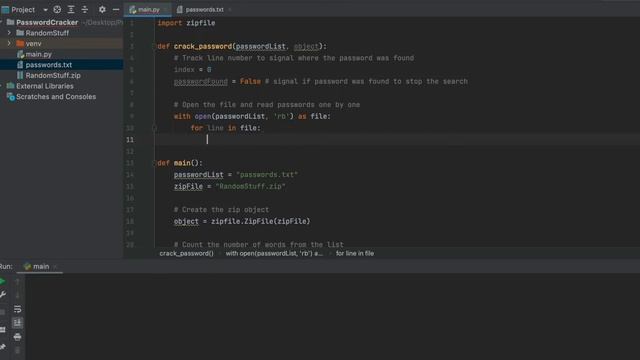Open main.py in the Project tree

tap(38, 54)
